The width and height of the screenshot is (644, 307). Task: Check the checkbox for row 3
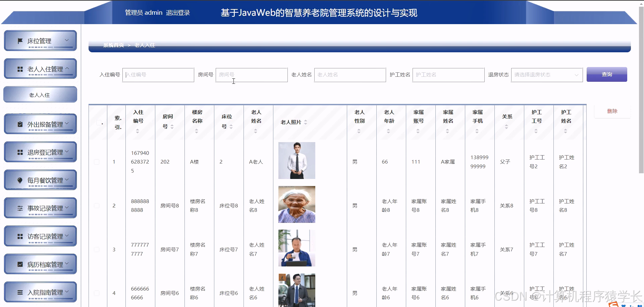click(x=97, y=249)
